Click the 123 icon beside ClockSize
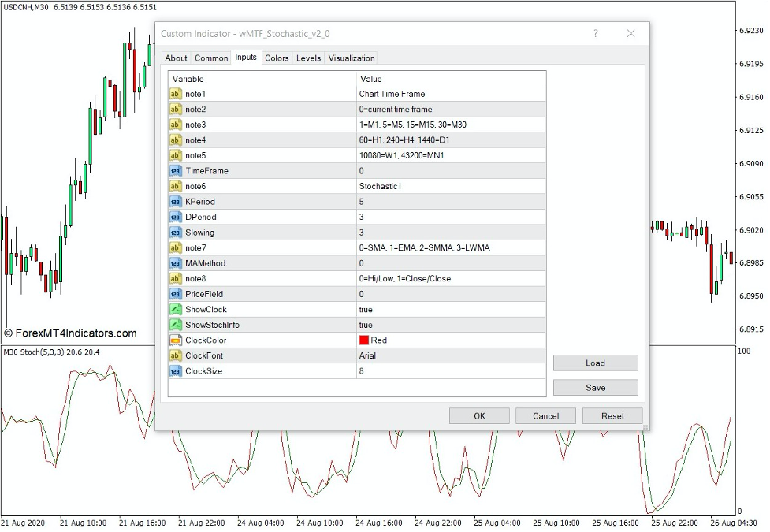 click(175, 370)
